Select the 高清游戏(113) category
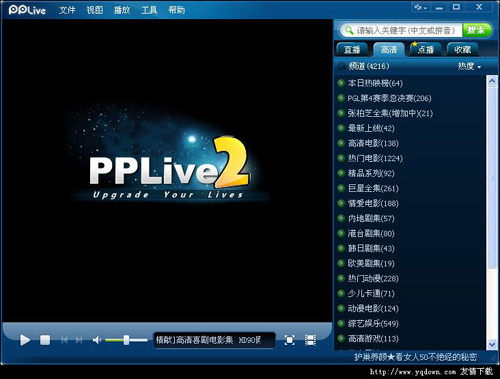This screenshot has width=500, height=379. pos(373,339)
